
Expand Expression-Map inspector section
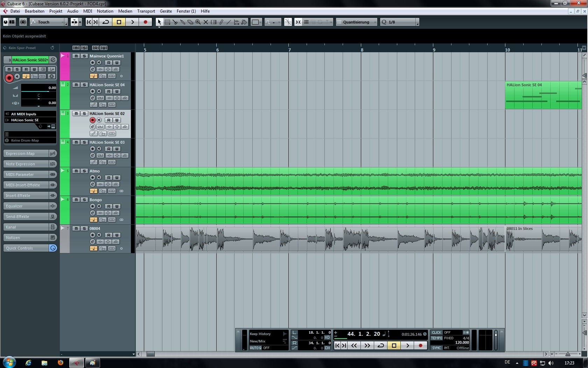click(x=30, y=154)
